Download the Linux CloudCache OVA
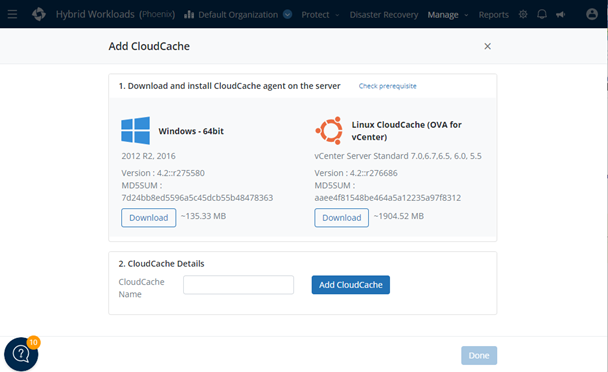Image resolution: width=608 pixels, height=372 pixels. [x=342, y=218]
